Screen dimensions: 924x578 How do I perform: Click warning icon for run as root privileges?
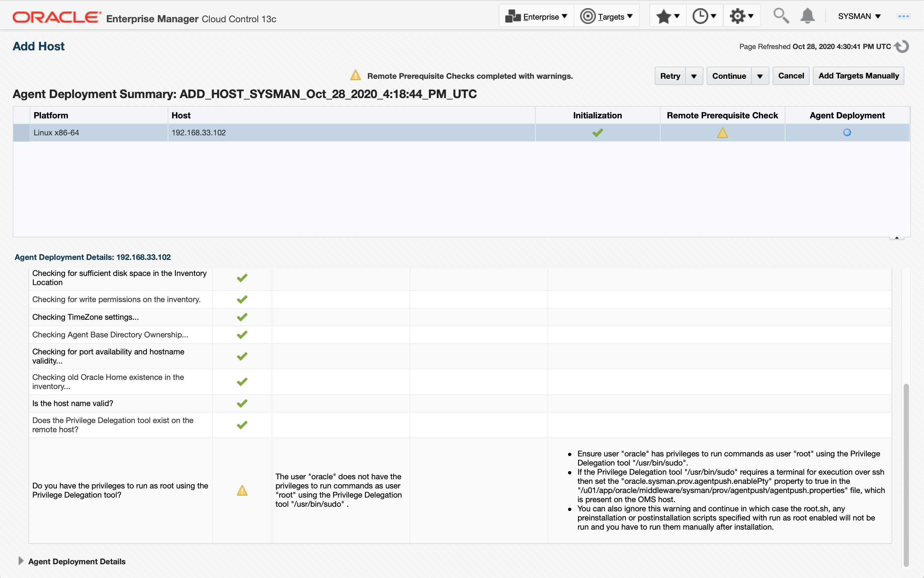tap(242, 490)
